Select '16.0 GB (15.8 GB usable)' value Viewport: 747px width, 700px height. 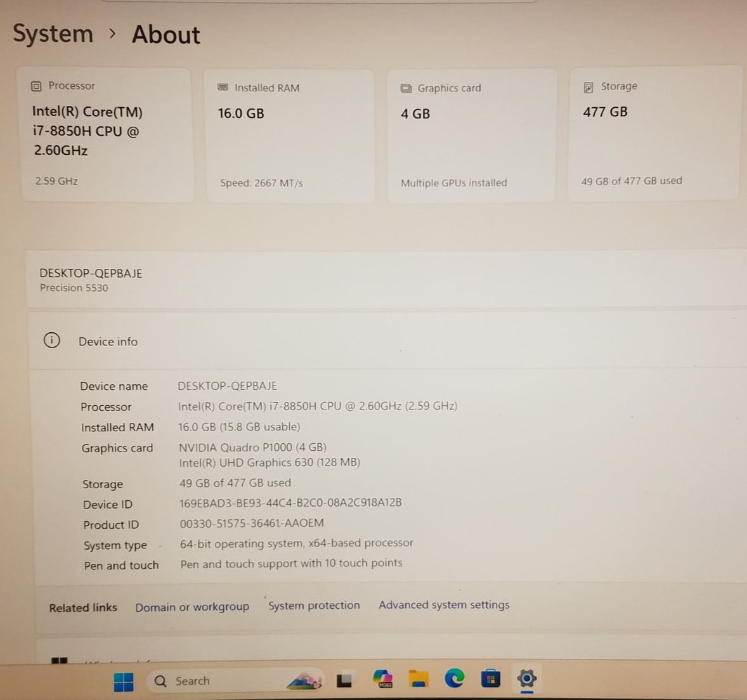click(x=239, y=427)
